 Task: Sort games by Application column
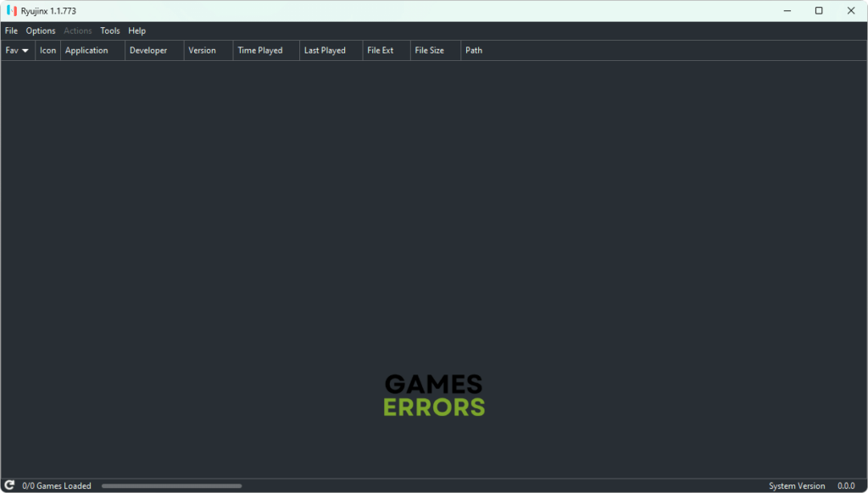pyautogui.click(x=87, y=51)
